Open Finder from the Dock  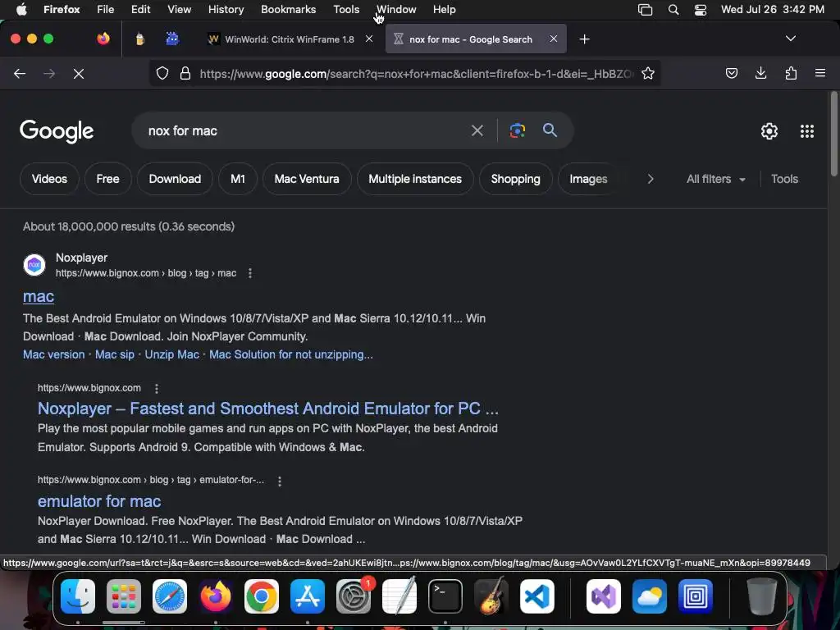[x=78, y=596]
